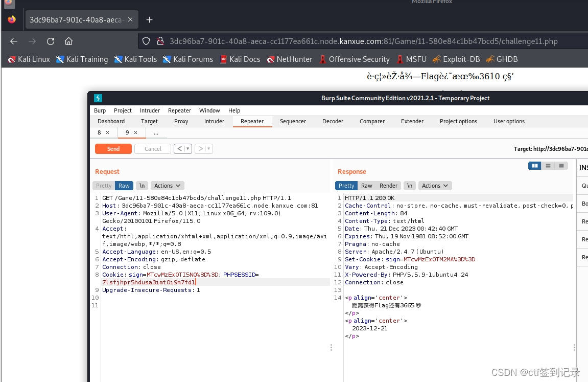Screen dimensions: 588x382
Task: Close Repeater request tab 8
Action: (108, 133)
